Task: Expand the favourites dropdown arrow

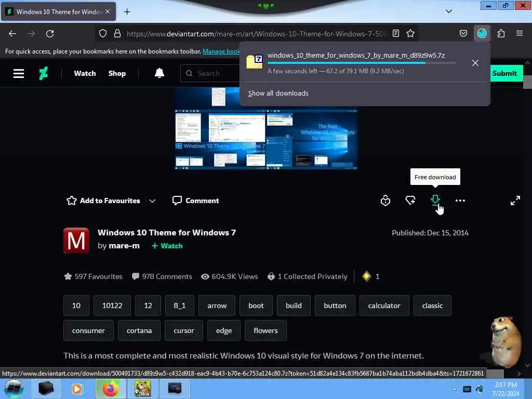Action: tap(152, 201)
